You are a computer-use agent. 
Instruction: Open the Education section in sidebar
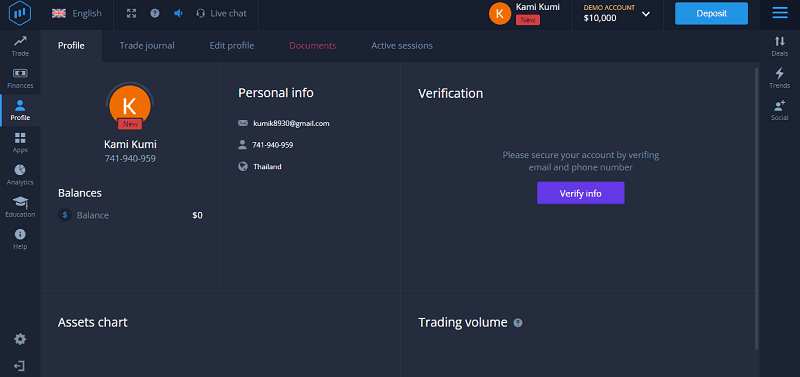point(20,207)
